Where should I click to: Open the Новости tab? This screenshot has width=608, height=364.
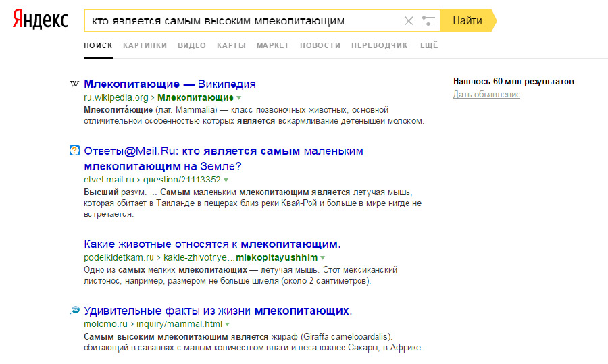[x=320, y=45]
